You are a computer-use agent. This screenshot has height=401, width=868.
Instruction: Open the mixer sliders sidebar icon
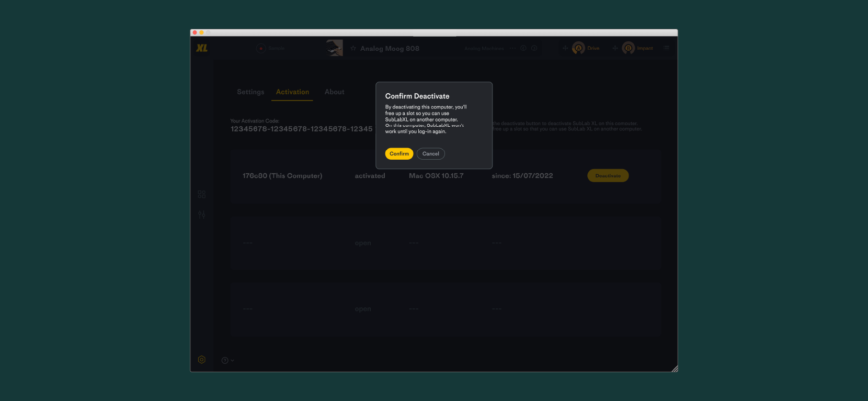[202, 215]
